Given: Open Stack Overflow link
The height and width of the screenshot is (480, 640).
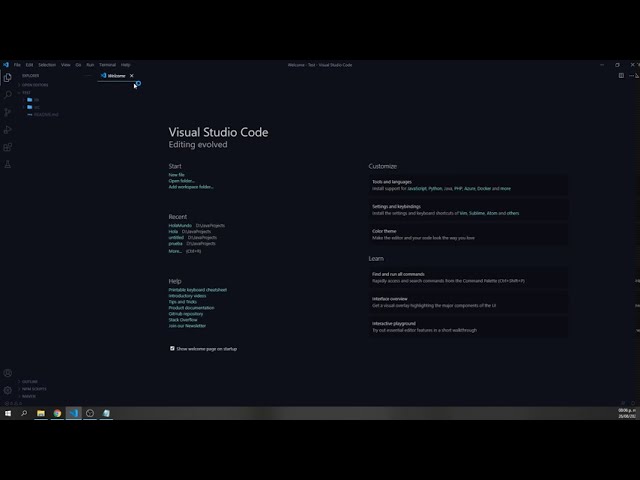Looking at the screenshot, I should click(183, 320).
